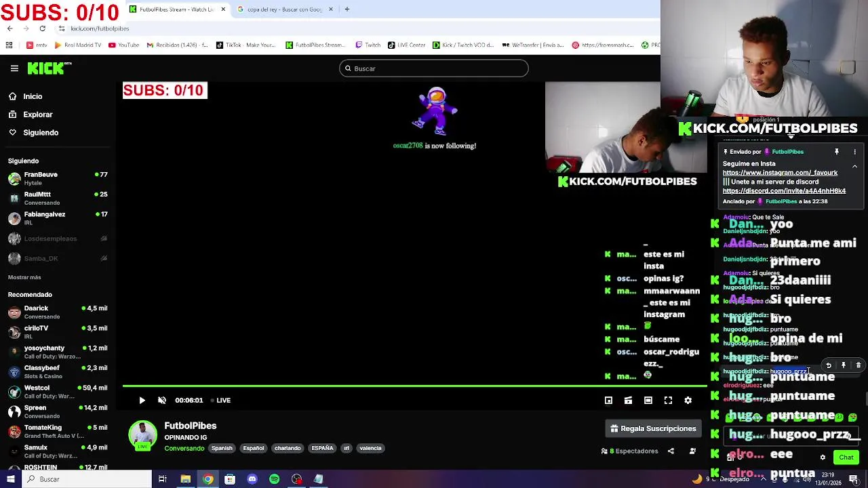Play the FutbolPibes stream video

click(142, 401)
